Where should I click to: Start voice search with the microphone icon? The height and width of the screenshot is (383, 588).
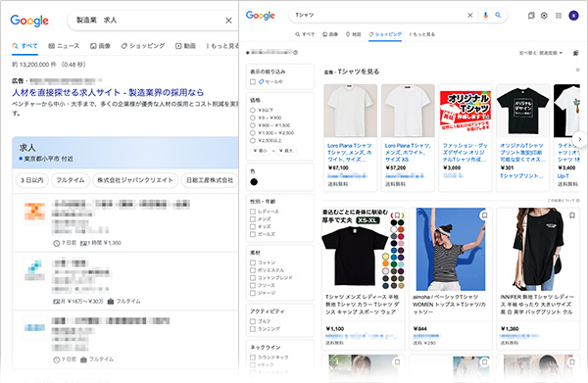point(486,15)
